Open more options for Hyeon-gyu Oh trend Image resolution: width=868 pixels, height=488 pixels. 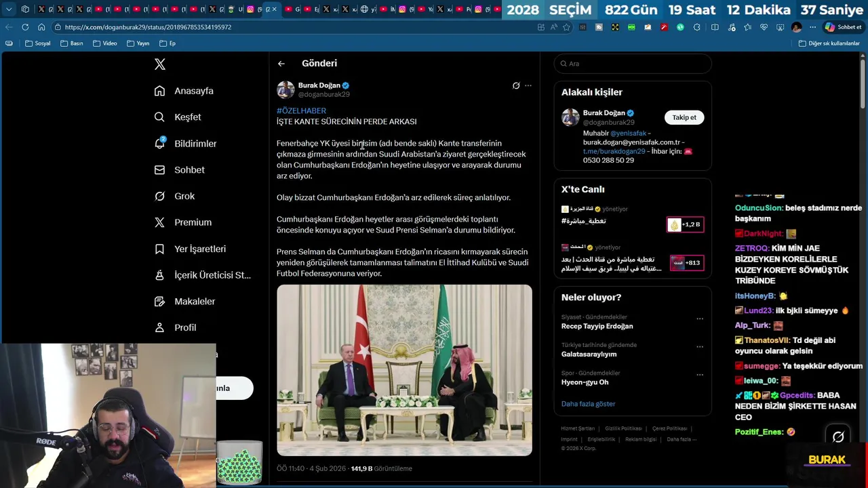[x=700, y=374]
